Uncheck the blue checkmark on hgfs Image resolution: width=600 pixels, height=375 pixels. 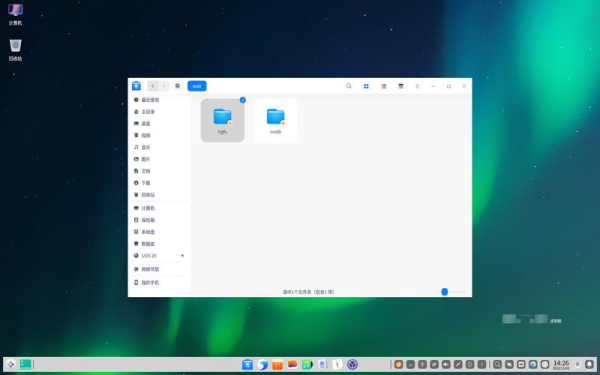pos(243,100)
